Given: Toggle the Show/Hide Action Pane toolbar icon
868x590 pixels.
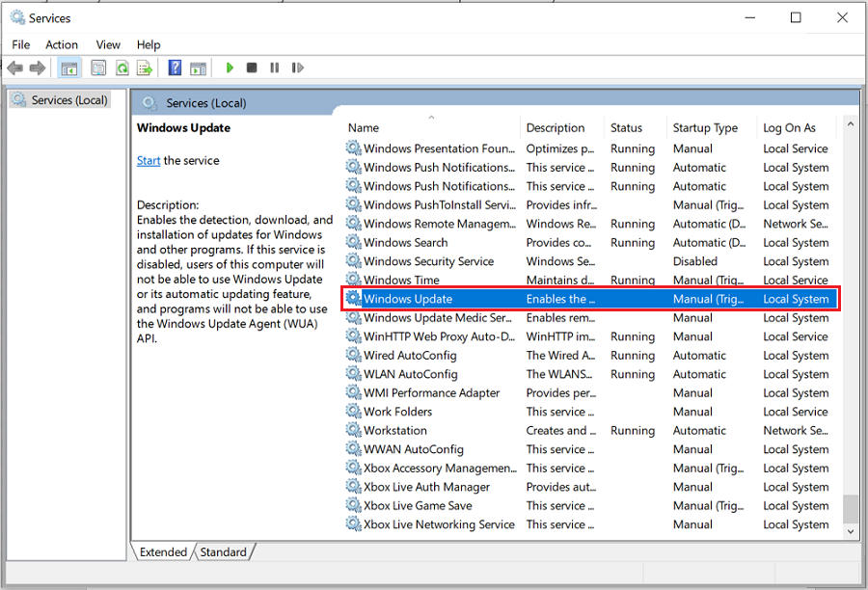Looking at the screenshot, I should click(x=198, y=68).
